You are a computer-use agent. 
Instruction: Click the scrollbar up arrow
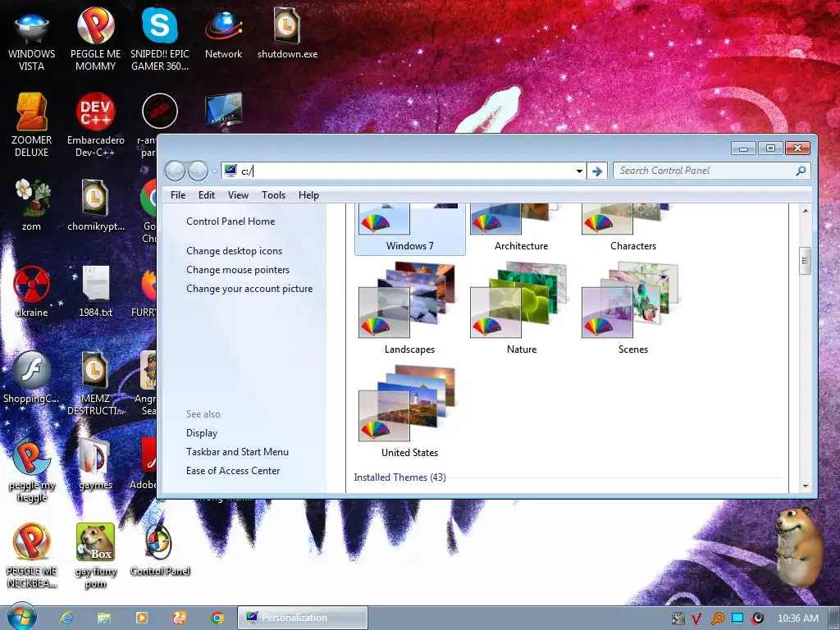point(806,211)
